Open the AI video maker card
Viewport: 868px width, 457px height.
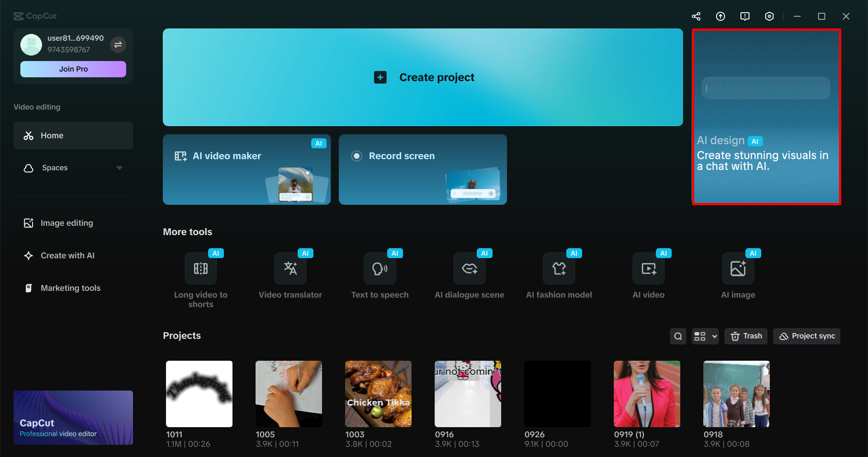point(247,170)
